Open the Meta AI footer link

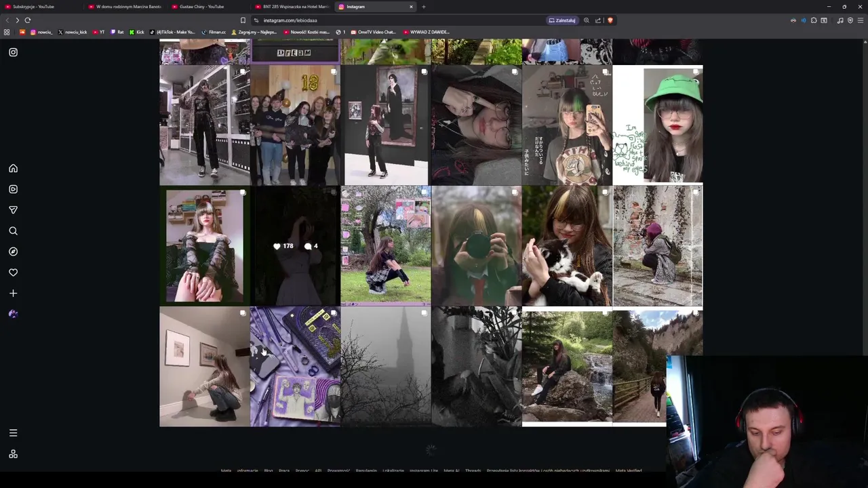pyautogui.click(x=452, y=470)
